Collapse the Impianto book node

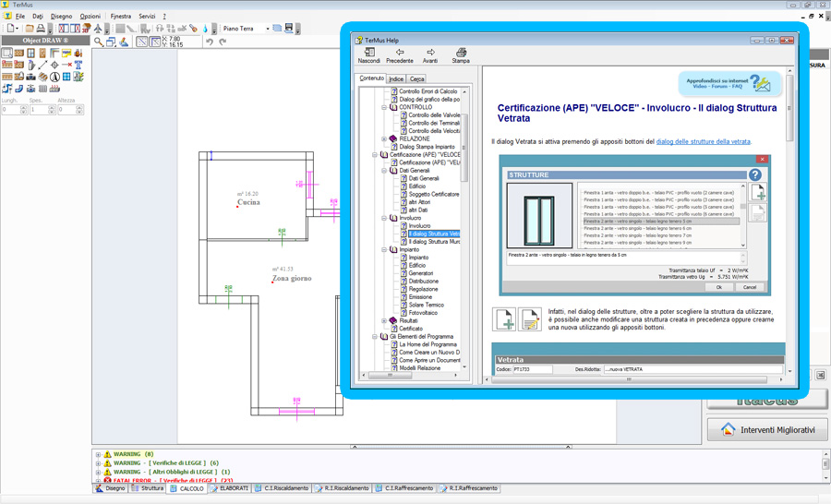click(384, 249)
